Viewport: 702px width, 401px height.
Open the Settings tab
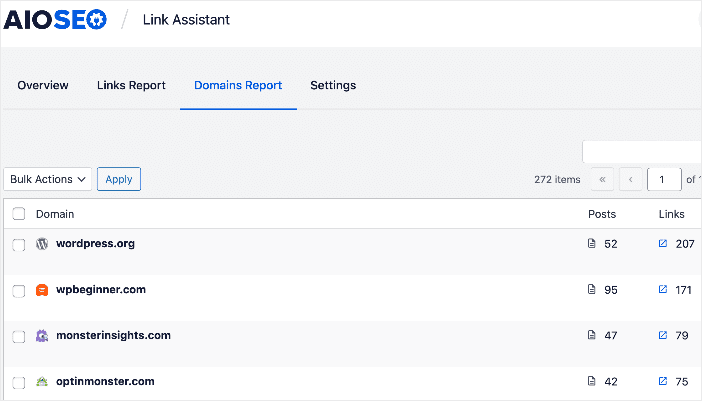coord(333,85)
